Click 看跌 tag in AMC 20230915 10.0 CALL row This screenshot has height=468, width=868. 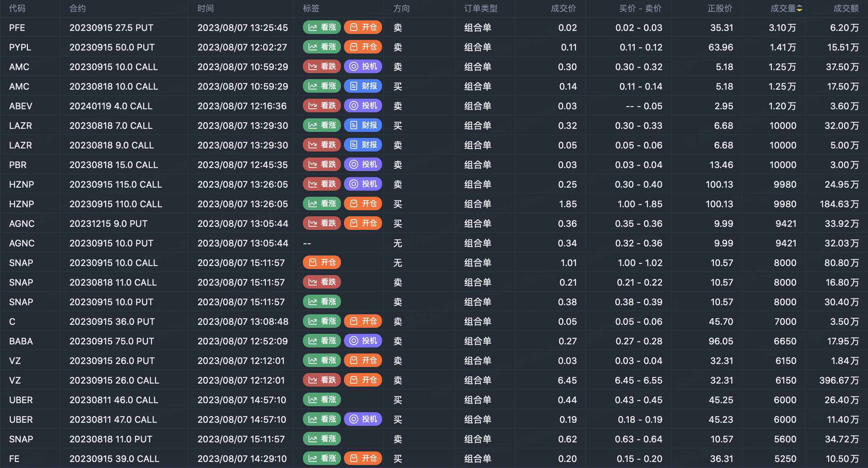click(322, 66)
